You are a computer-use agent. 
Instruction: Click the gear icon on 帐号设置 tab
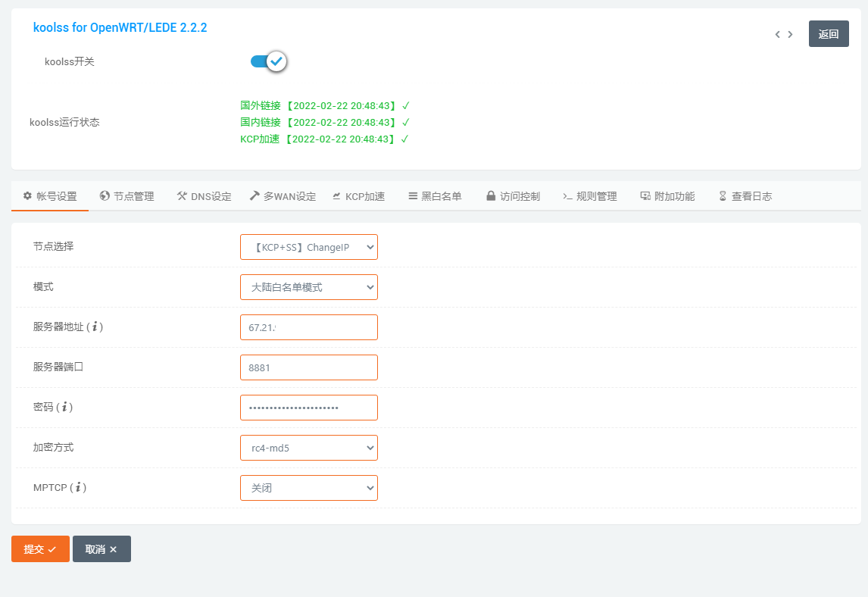point(27,195)
